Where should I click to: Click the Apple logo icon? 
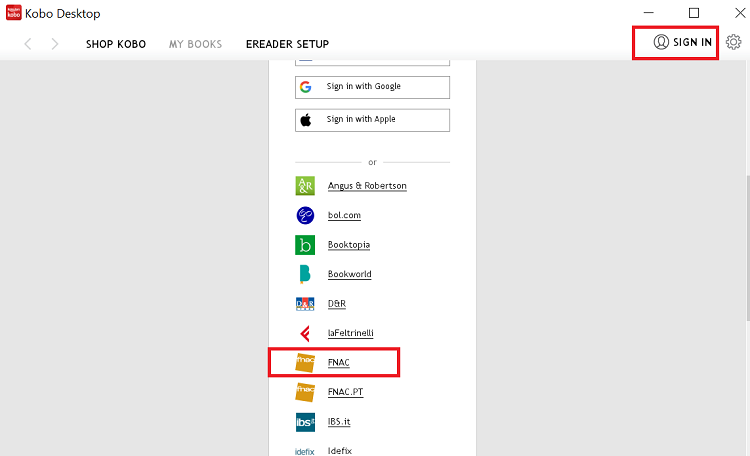pyautogui.click(x=306, y=120)
